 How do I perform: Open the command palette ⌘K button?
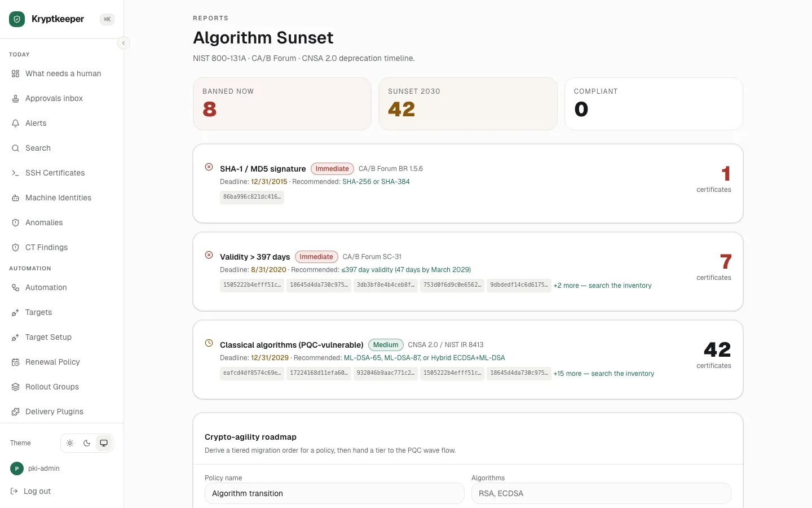(x=107, y=19)
